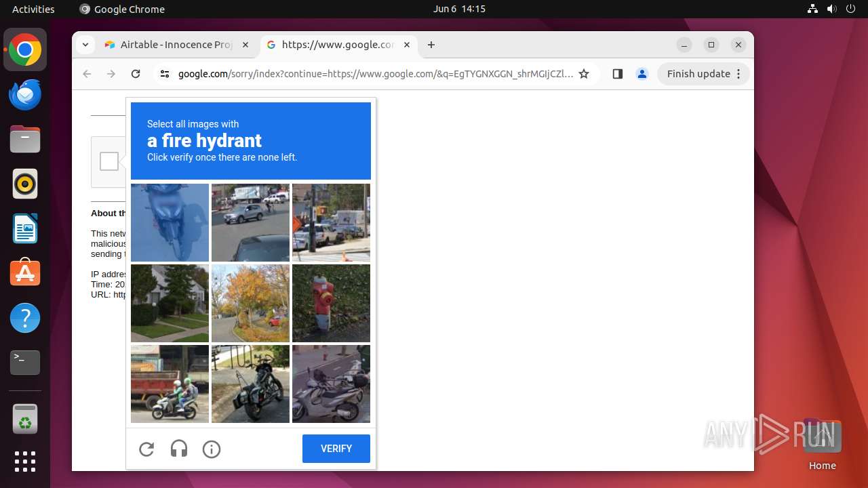Image resolution: width=868 pixels, height=488 pixels.
Task: Select the google.com tab
Action: pos(338,45)
